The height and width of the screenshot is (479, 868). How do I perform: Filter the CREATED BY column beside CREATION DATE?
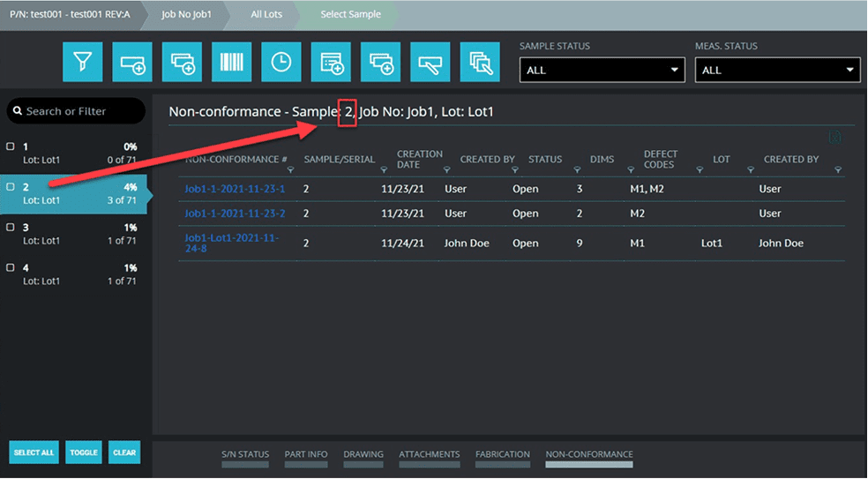pyautogui.click(x=515, y=170)
